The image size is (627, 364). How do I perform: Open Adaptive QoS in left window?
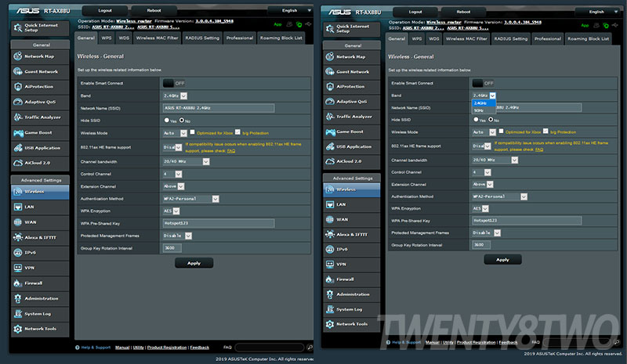pos(40,102)
